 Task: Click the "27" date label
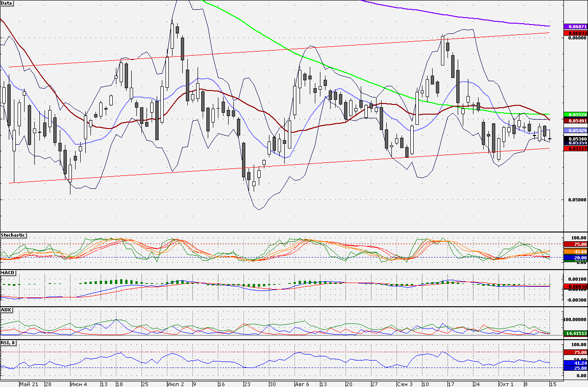click(375, 384)
